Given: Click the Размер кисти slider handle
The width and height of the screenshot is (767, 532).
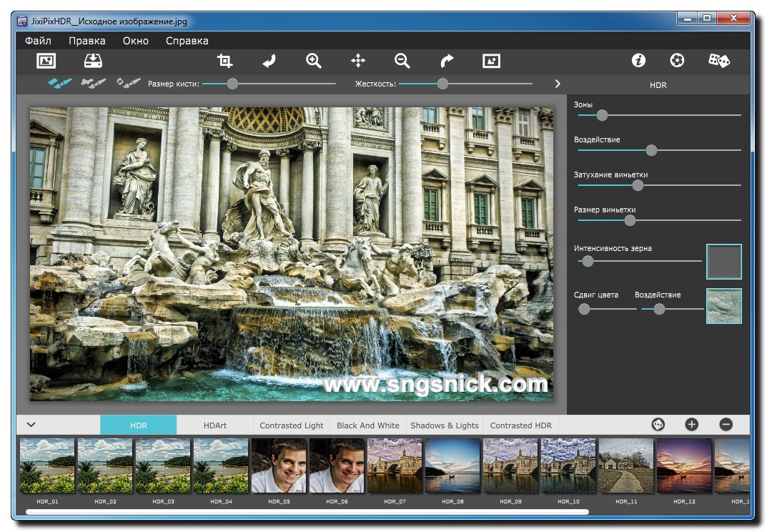Looking at the screenshot, I should click(232, 84).
